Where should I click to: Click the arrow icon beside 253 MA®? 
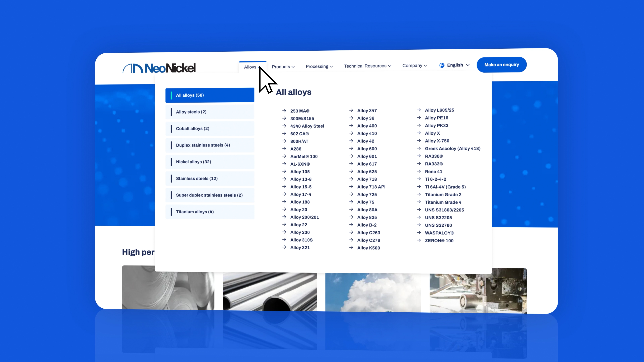284,111
